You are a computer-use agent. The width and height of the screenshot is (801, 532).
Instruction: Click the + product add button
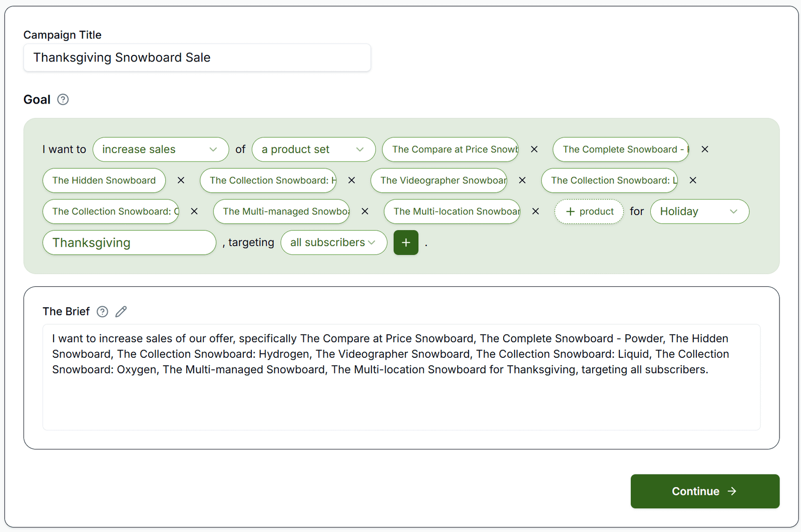pyautogui.click(x=589, y=212)
